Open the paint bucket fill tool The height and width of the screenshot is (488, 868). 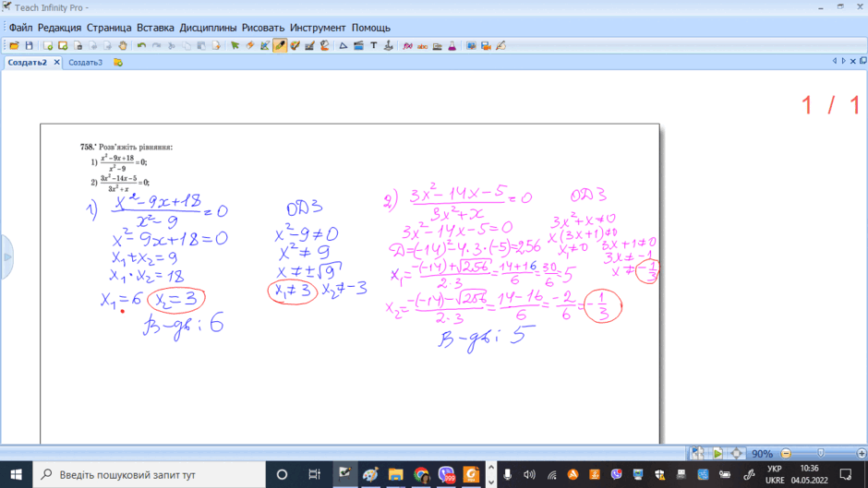click(325, 46)
